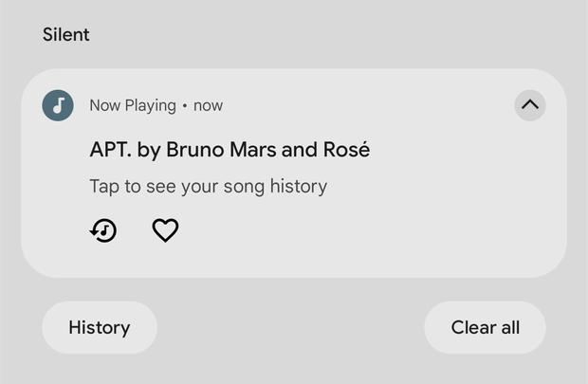Mark song as favorite using outline heart
588x384 pixels.
pyautogui.click(x=165, y=230)
